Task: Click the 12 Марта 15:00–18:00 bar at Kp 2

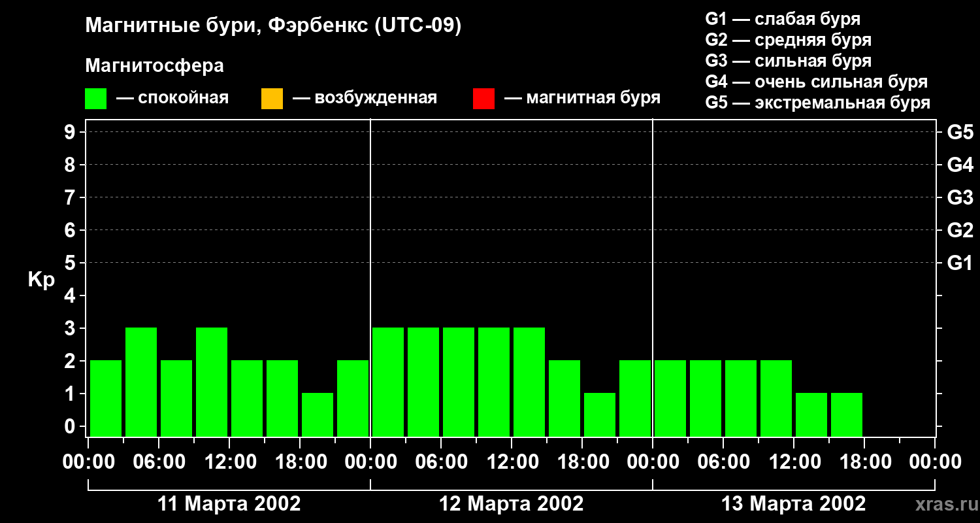Action: coord(564,398)
